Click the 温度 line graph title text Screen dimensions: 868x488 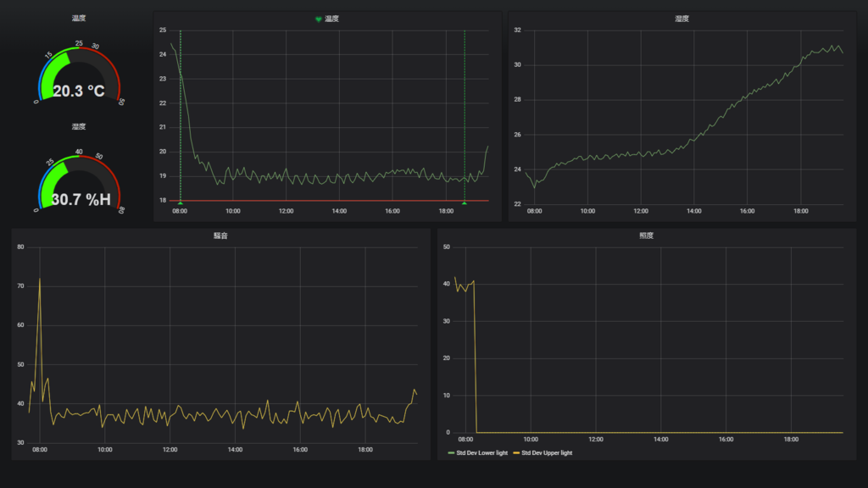point(331,19)
